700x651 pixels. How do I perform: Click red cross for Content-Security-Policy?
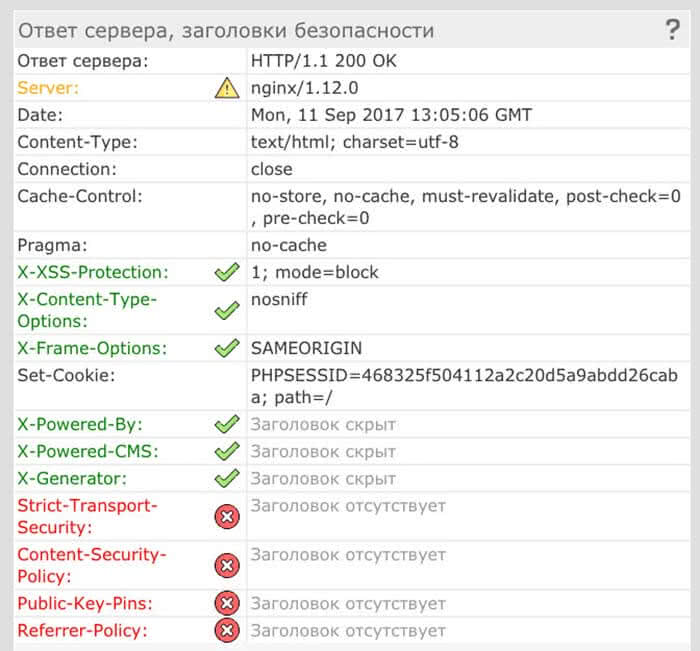[227, 565]
